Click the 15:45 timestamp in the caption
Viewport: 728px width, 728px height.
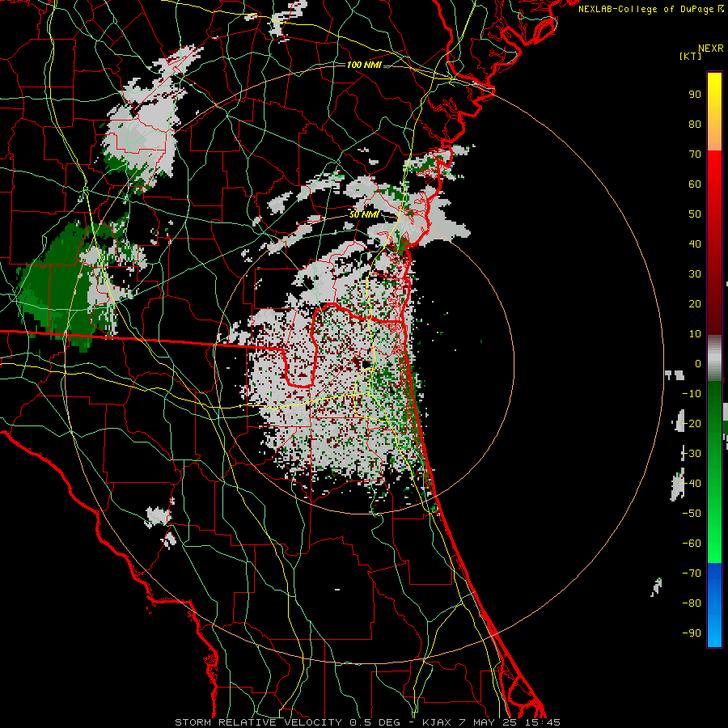click(542, 722)
